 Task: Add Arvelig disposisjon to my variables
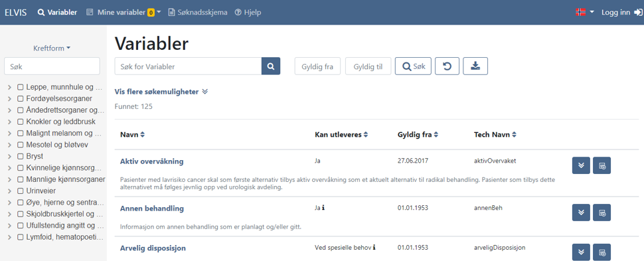[602, 252]
